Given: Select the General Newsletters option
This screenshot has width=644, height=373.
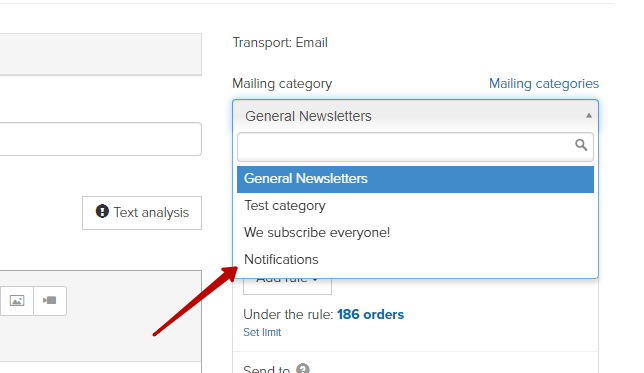Looking at the screenshot, I should (x=415, y=179).
